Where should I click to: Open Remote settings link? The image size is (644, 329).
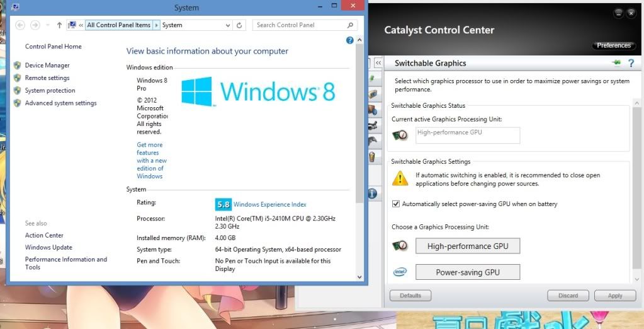(x=47, y=78)
